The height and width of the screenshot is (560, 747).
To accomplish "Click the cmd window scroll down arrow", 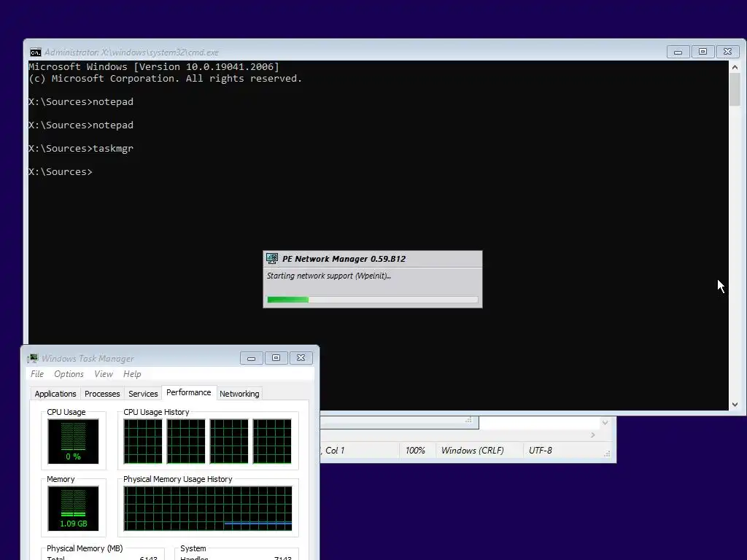I will pyautogui.click(x=735, y=404).
